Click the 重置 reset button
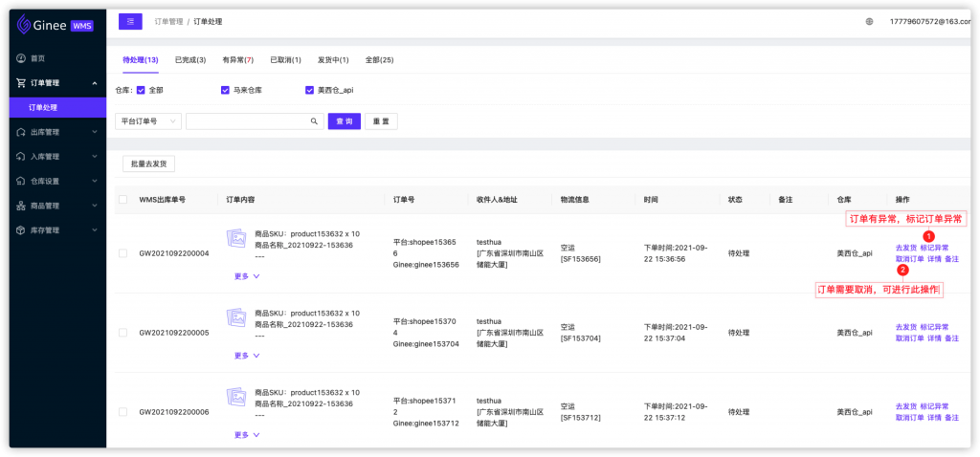The image size is (980, 457). click(x=381, y=121)
